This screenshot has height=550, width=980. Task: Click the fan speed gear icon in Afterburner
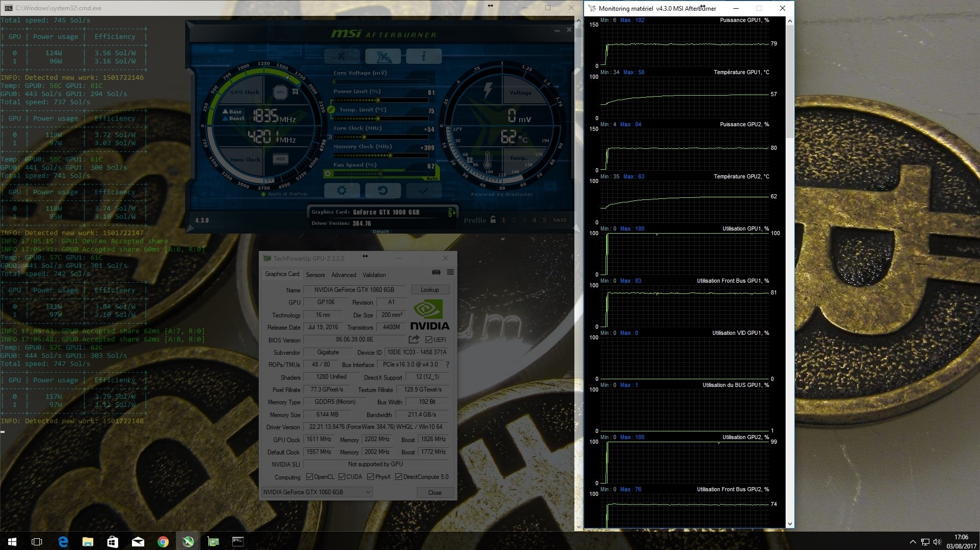[x=328, y=174]
